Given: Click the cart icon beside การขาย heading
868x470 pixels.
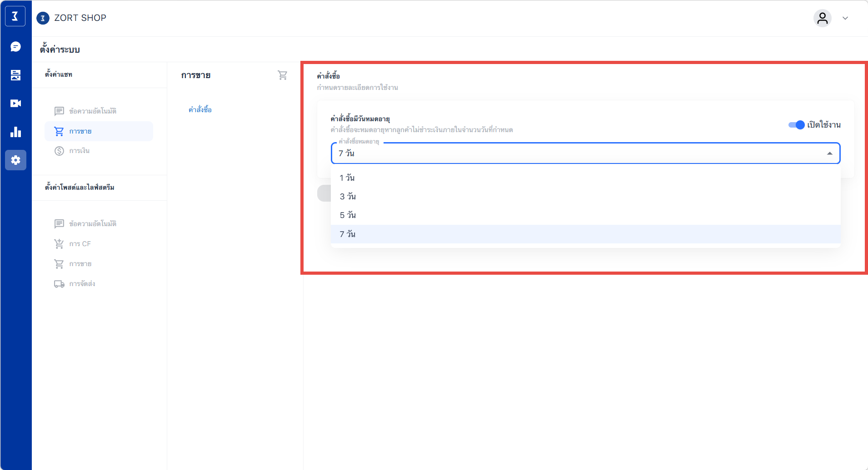Looking at the screenshot, I should [x=282, y=75].
